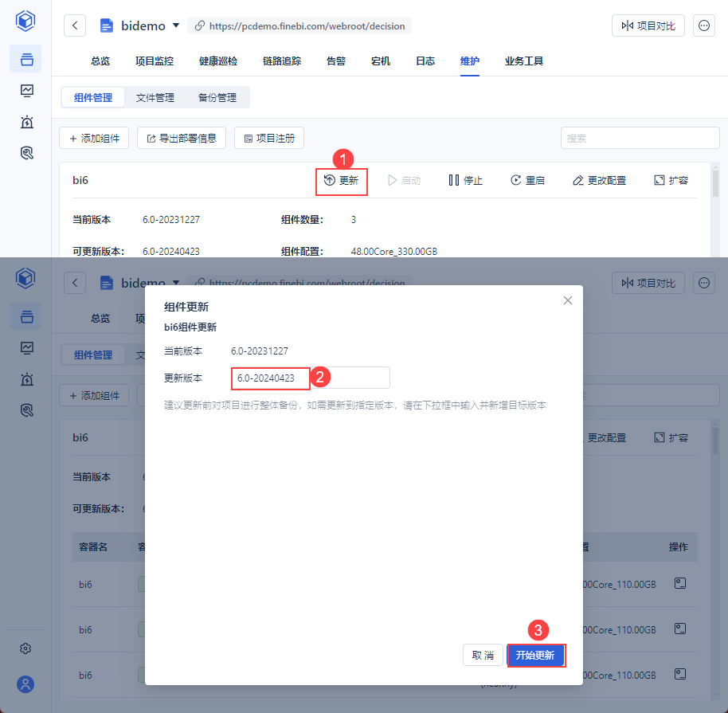The image size is (728, 713).
Task: Click the back arrow in the undimmed panel
Action: click(x=75, y=25)
